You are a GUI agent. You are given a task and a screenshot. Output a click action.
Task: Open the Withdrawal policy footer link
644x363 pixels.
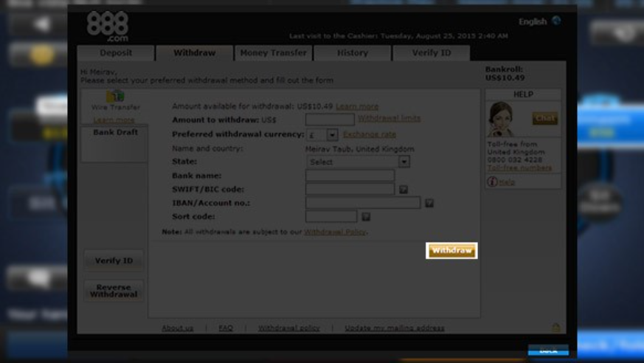[x=288, y=328]
